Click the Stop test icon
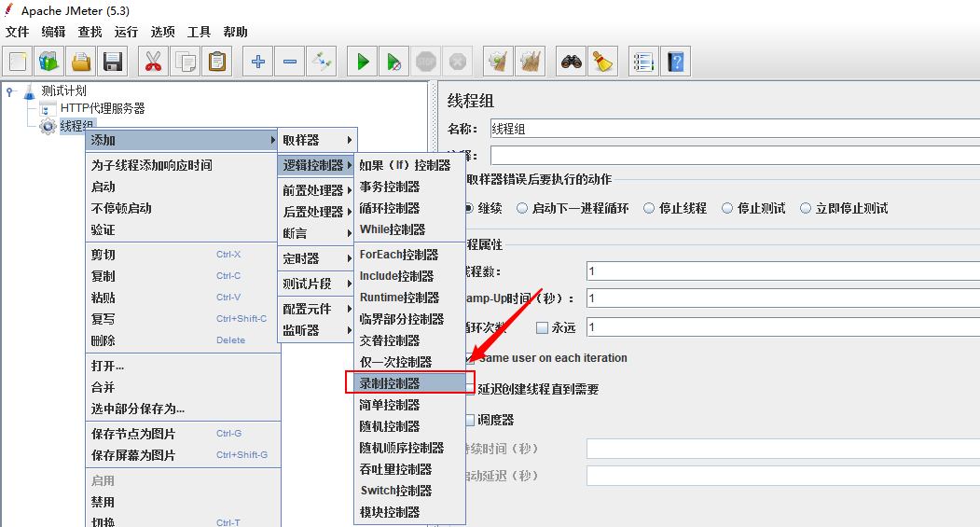The height and width of the screenshot is (527, 980). click(x=425, y=62)
